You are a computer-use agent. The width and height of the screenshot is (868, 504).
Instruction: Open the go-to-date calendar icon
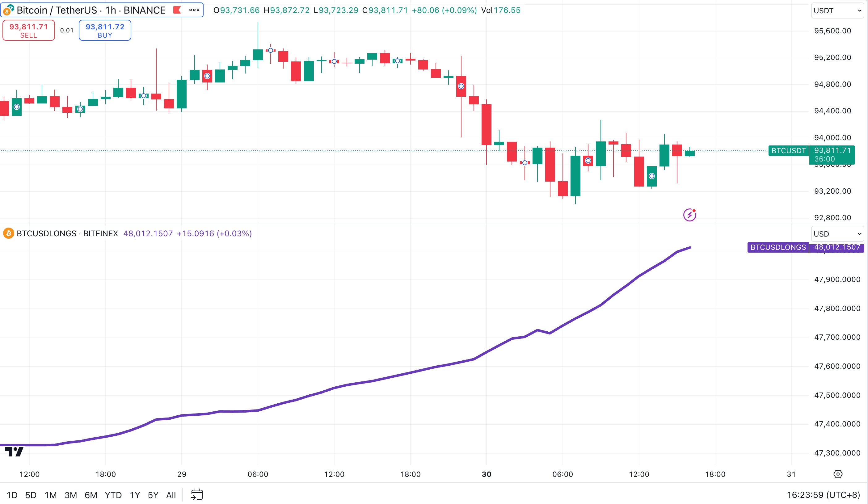[197, 495]
